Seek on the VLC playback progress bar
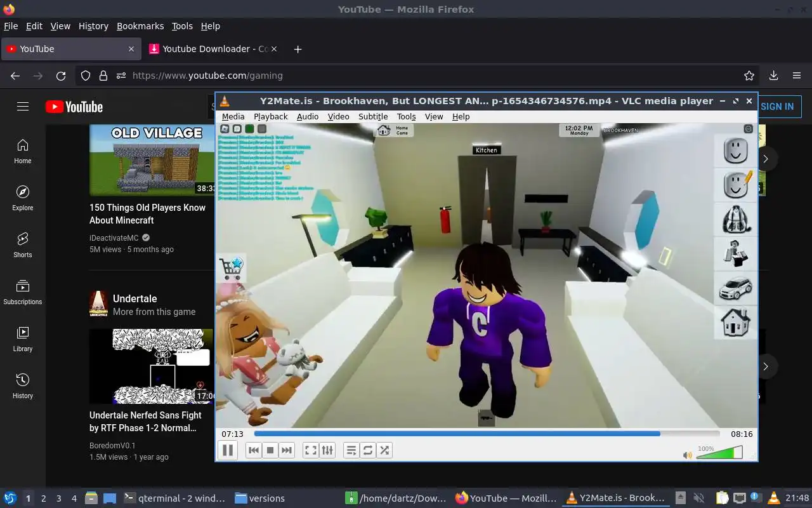The height and width of the screenshot is (508, 812). [487, 434]
